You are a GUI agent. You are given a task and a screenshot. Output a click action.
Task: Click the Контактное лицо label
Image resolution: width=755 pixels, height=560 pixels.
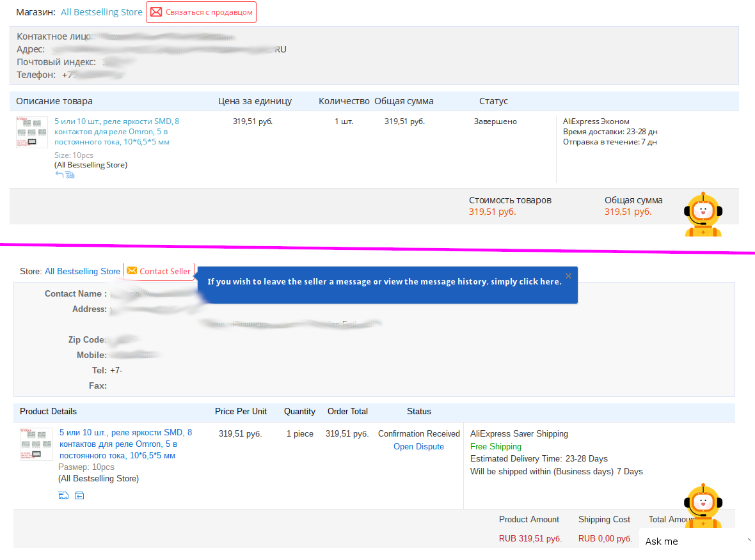point(54,36)
